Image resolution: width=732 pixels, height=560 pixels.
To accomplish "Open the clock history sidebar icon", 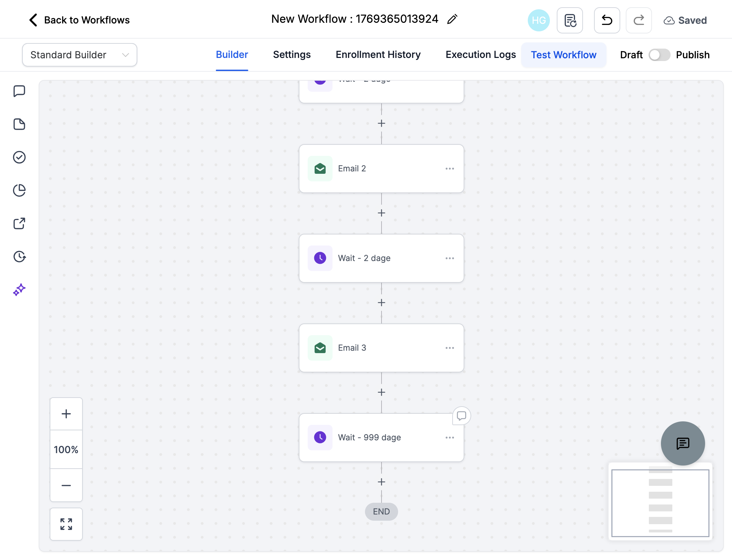I will (19, 257).
